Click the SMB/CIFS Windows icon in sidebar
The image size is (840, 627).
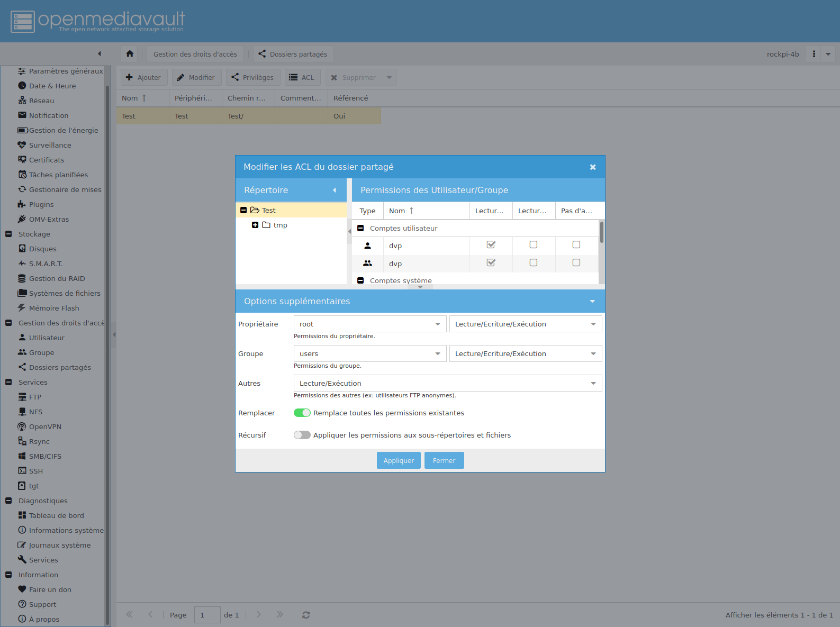click(22, 456)
